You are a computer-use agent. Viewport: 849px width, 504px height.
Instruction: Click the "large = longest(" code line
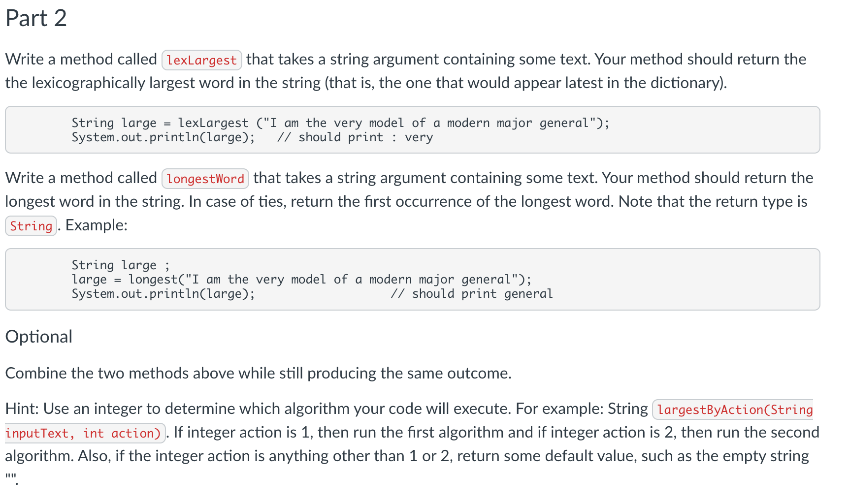point(301,280)
